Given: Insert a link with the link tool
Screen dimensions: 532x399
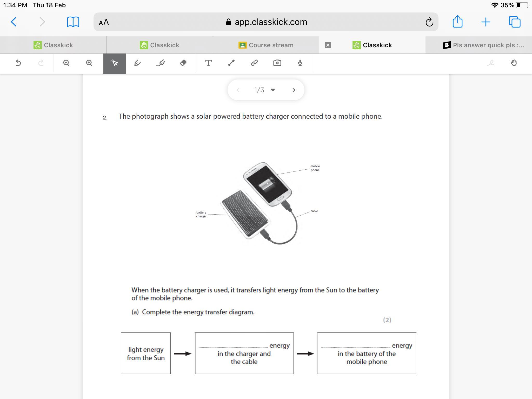Looking at the screenshot, I should (x=254, y=63).
